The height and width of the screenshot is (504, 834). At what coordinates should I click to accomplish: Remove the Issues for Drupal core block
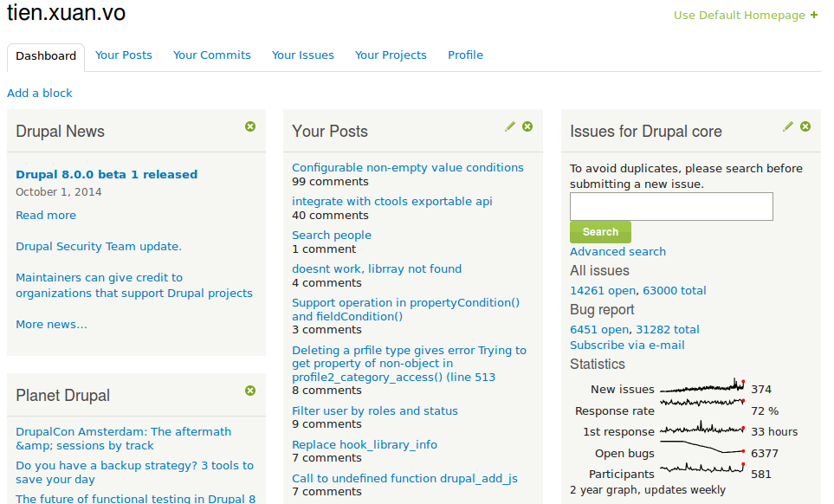point(805,126)
